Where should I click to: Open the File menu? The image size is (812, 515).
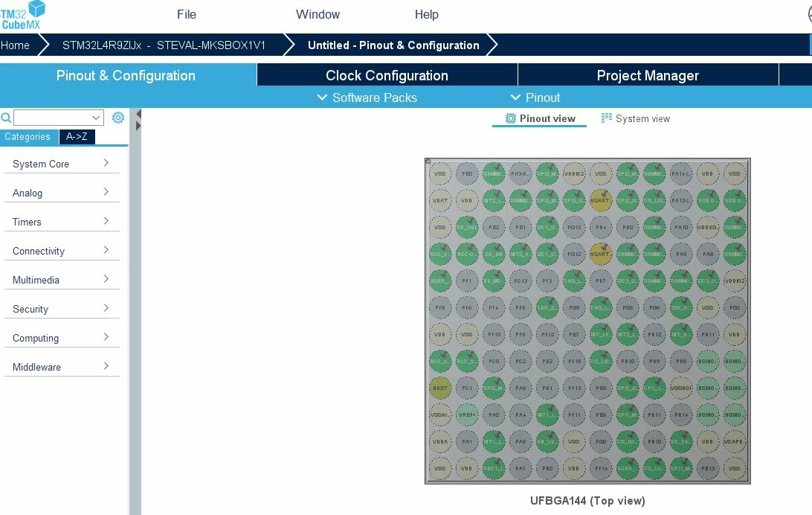pyautogui.click(x=187, y=14)
